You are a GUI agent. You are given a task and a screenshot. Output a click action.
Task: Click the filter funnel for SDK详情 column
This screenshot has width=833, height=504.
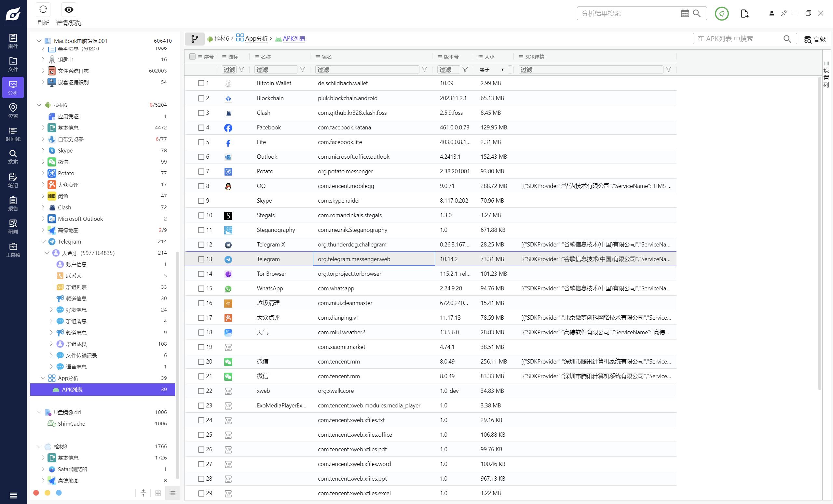[668, 70]
